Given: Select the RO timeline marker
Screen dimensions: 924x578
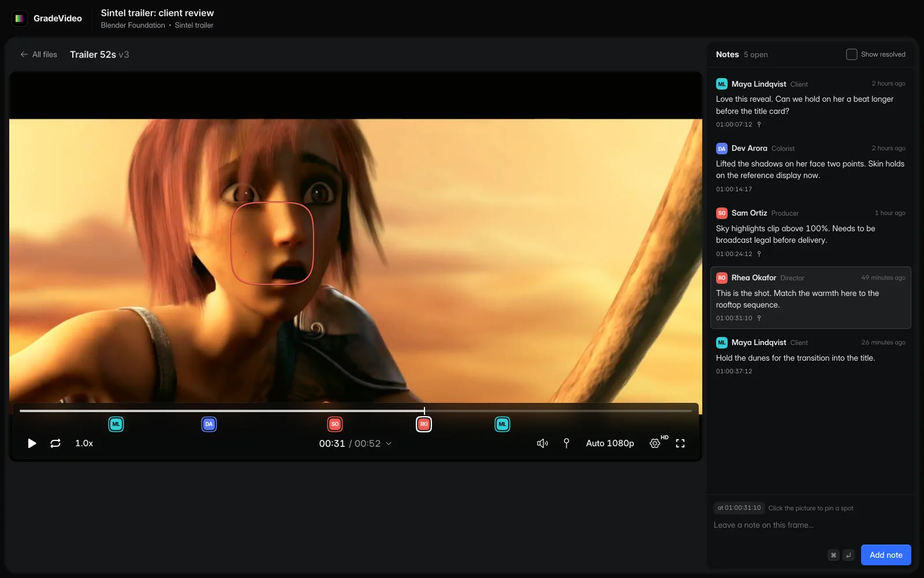Looking at the screenshot, I should click(x=424, y=424).
